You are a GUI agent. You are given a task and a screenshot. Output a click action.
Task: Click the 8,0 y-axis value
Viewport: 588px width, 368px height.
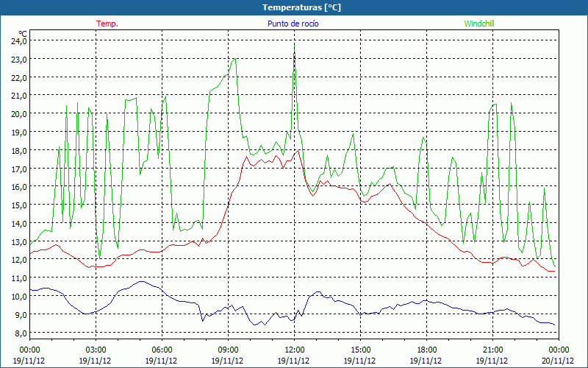21,333
